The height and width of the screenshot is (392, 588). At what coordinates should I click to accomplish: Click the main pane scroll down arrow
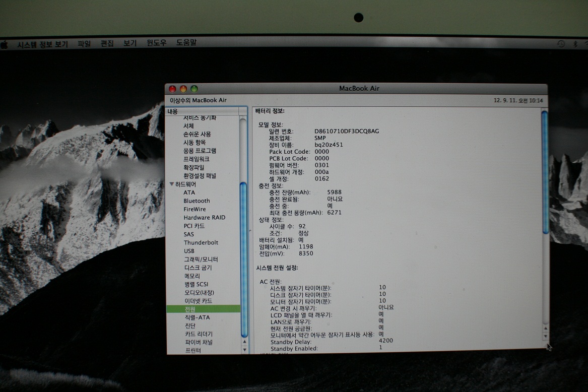[545, 336]
